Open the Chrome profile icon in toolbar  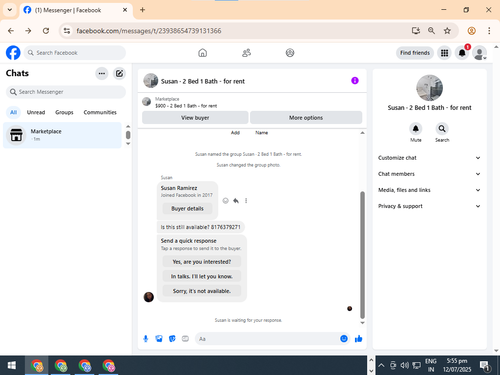tap(471, 31)
